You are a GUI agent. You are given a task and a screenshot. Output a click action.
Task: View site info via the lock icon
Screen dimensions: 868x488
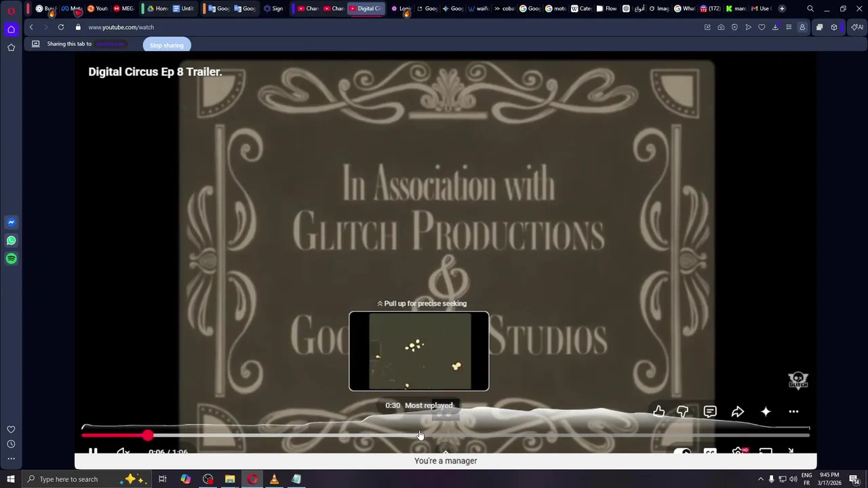click(78, 27)
